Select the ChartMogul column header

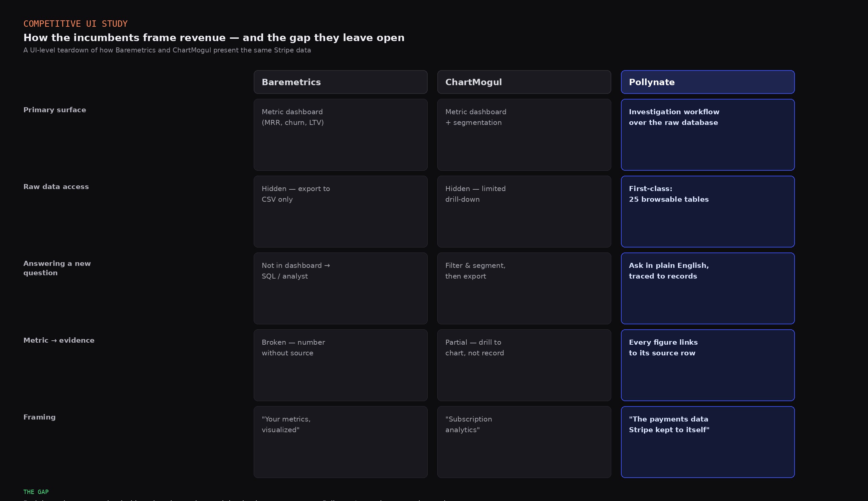[x=524, y=82]
